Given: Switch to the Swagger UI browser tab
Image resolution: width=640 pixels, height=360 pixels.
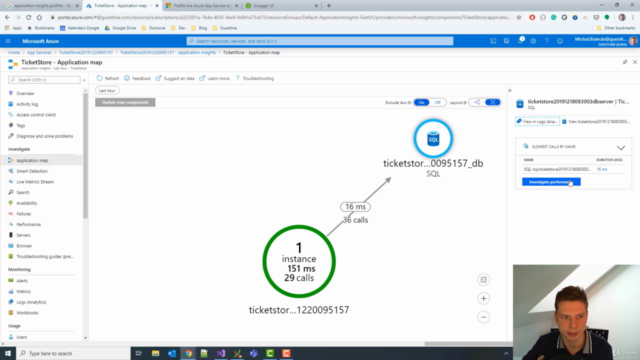Looking at the screenshot, I should pyautogui.click(x=282, y=6).
